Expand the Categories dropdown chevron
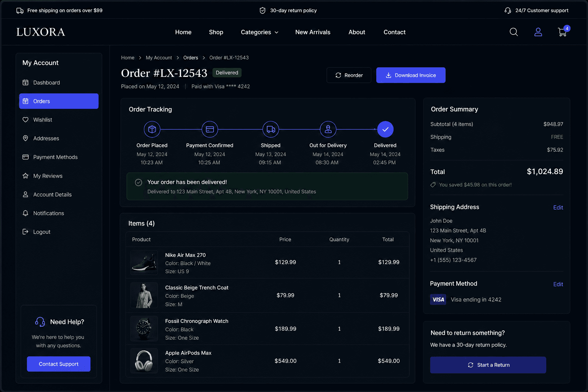Image resolution: width=588 pixels, height=392 pixels. coord(276,33)
